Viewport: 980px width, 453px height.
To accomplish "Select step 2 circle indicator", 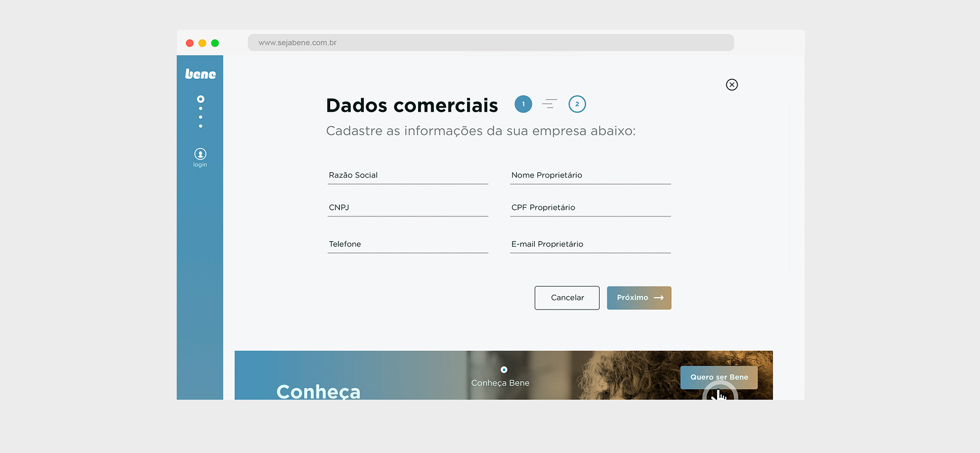I will point(577,104).
